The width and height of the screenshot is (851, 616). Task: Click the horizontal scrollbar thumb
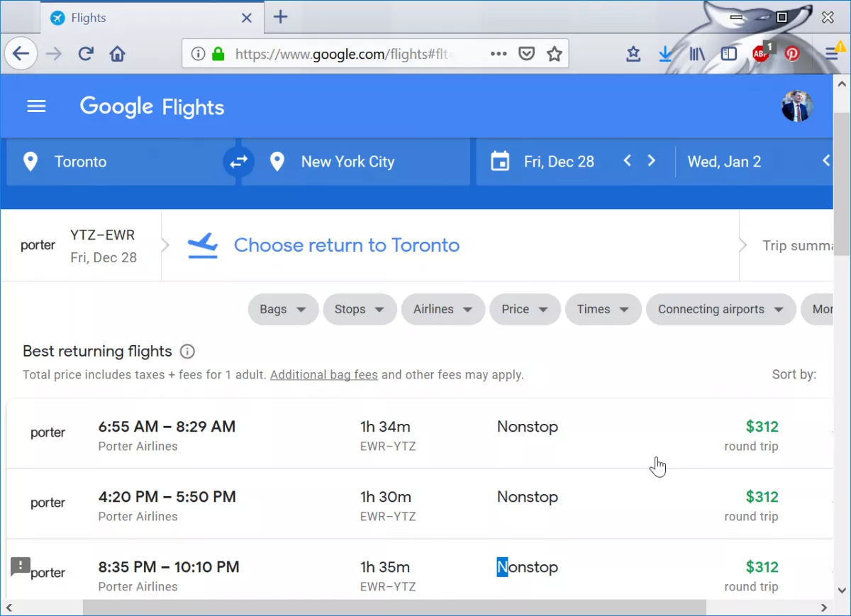[x=394, y=607]
